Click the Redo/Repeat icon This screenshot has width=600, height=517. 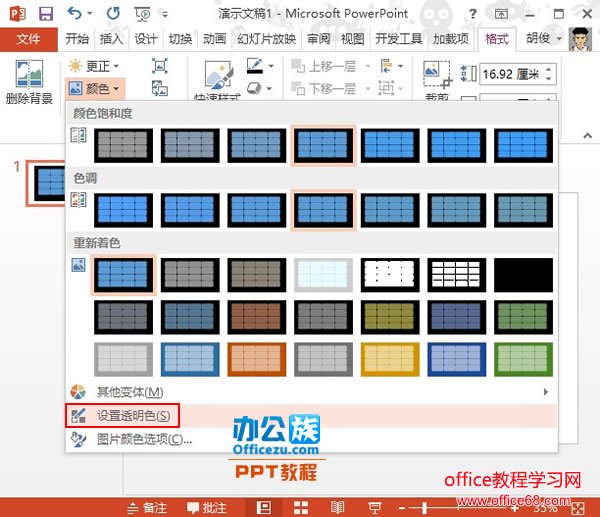pyautogui.click(x=113, y=14)
